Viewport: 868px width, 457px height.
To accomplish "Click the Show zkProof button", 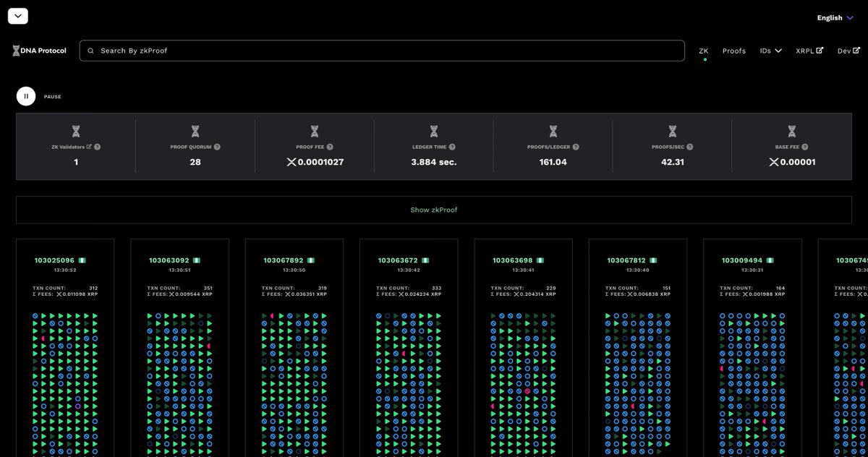I will point(434,209).
